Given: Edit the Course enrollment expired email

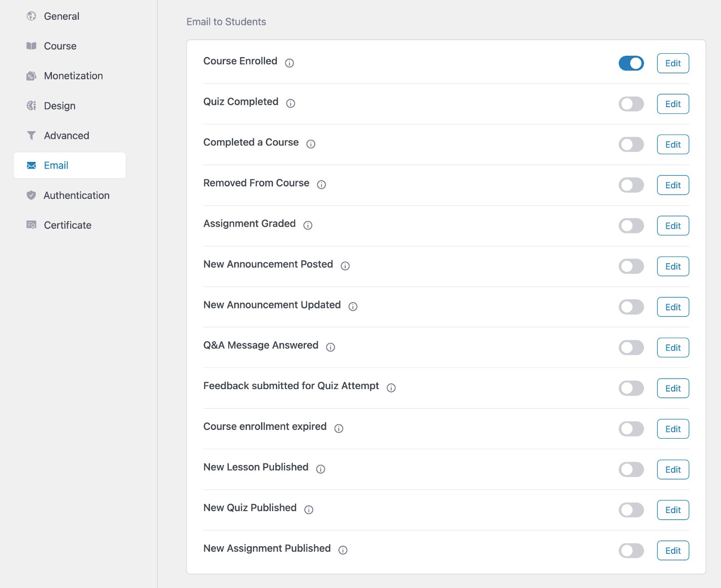Looking at the screenshot, I should pyautogui.click(x=673, y=429).
